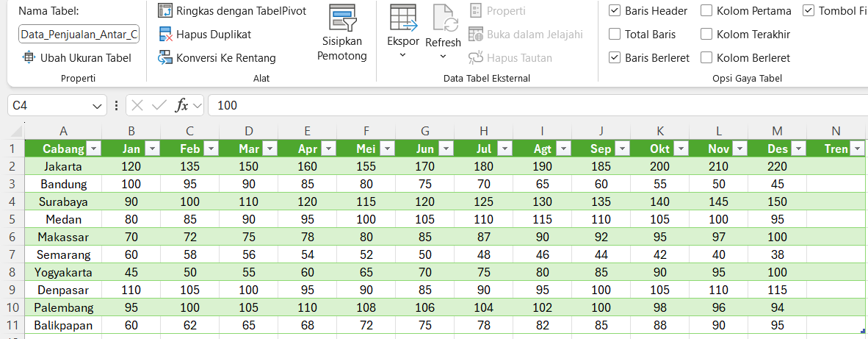The image size is (868, 339).
Task: Click the Bandung cell
Action: (x=64, y=184)
